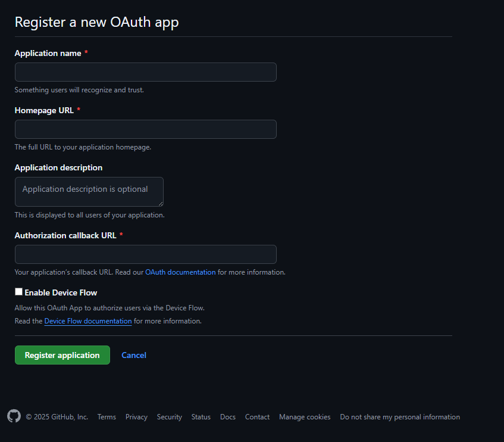Click the Cancel link
The image size is (504, 442).
[133, 355]
